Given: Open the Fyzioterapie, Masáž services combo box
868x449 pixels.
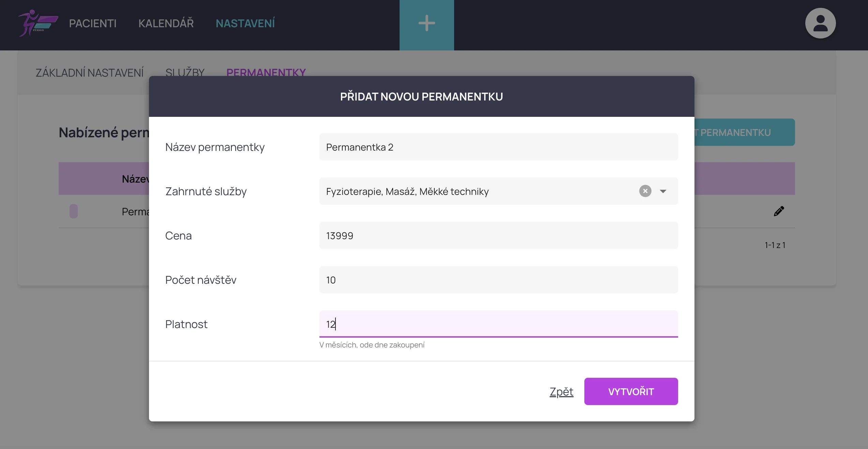Looking at the screenshot, I should 477,191.
